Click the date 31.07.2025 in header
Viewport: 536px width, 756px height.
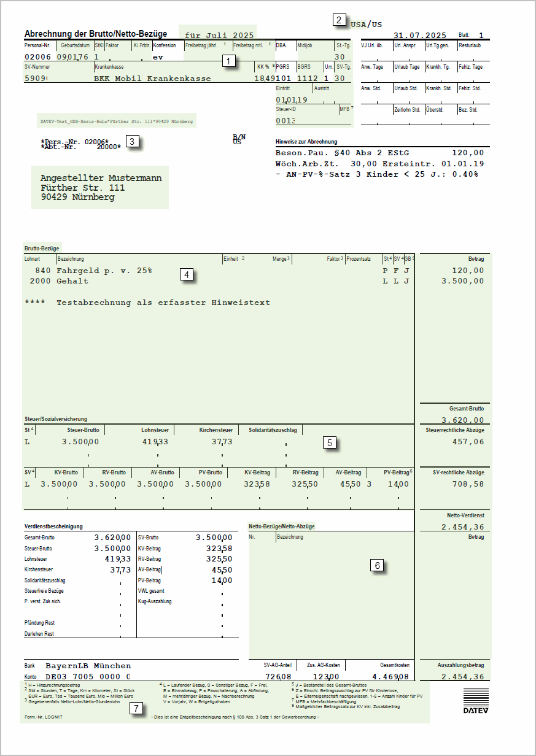pos(419,35)
